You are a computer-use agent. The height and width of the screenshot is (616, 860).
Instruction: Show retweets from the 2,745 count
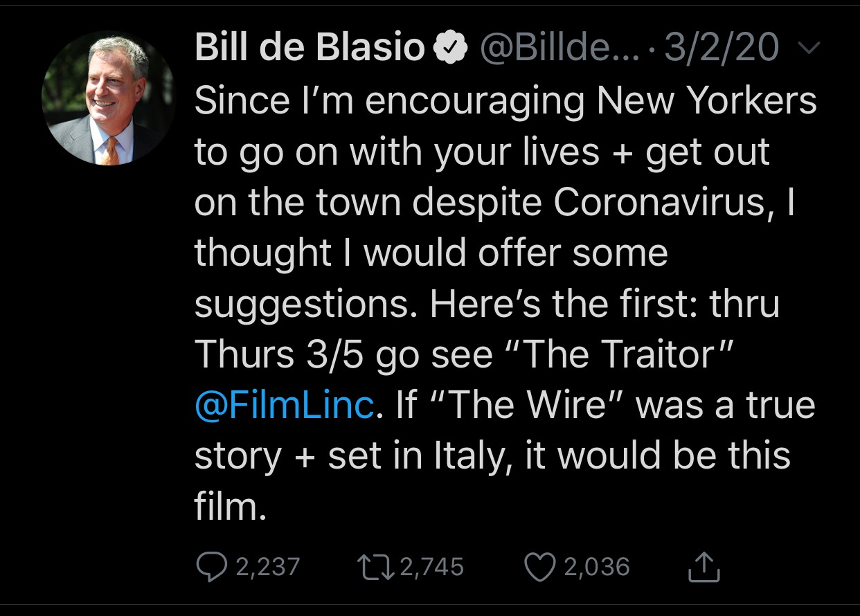[x=432, y=567]
